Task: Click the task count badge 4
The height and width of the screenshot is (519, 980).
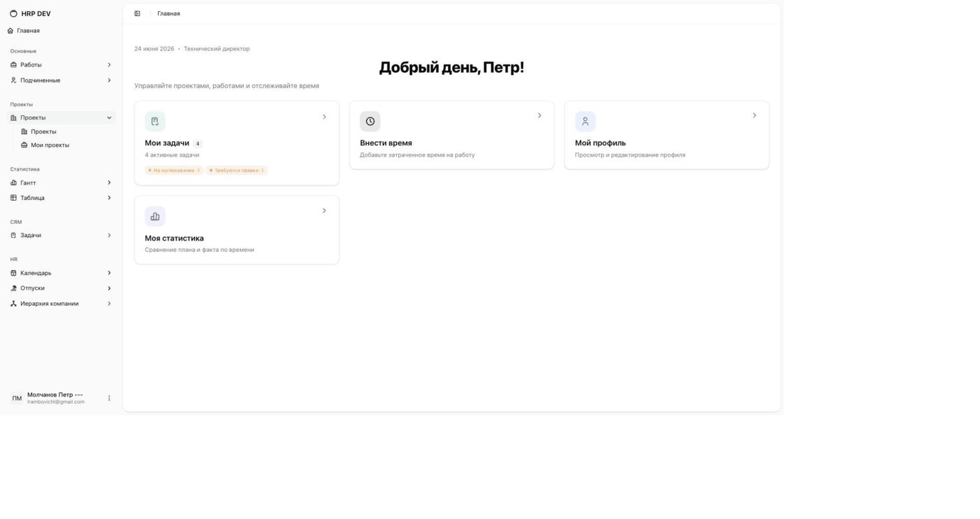Action: pos(197,143)
